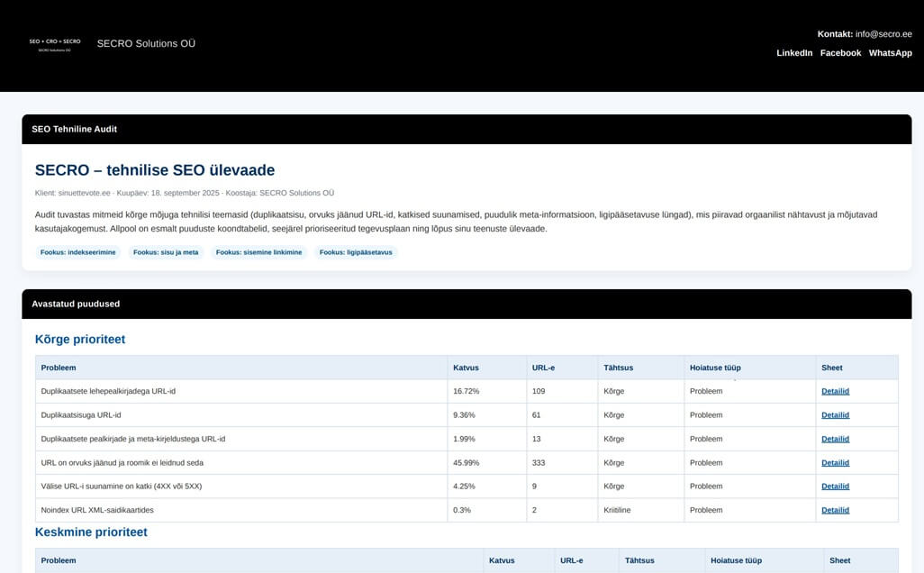Open Detailid for duplicate H1 URLs row
This screenshot has width=924, height=573.
[835, 392]
